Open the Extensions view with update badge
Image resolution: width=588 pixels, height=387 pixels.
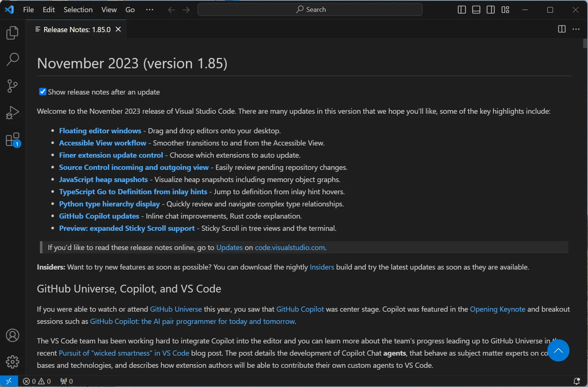click(x=13, y=140)
